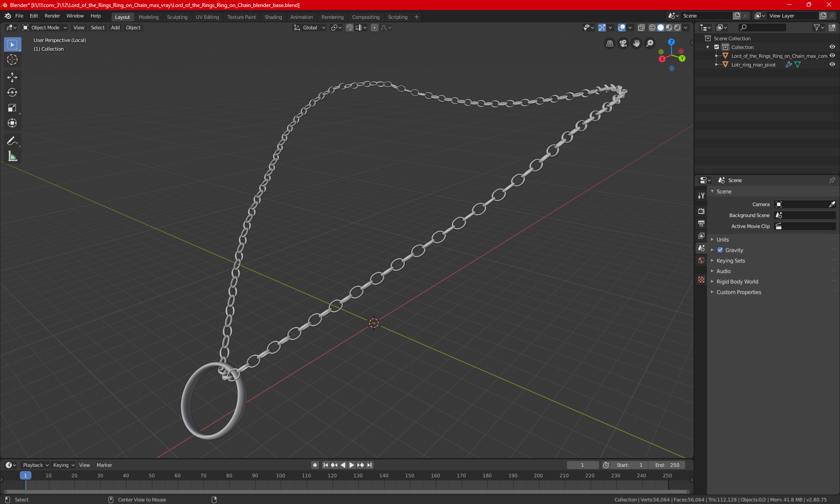Select the Move tool
The width and height of the screenshot is (840, 504).
[12, 77]
